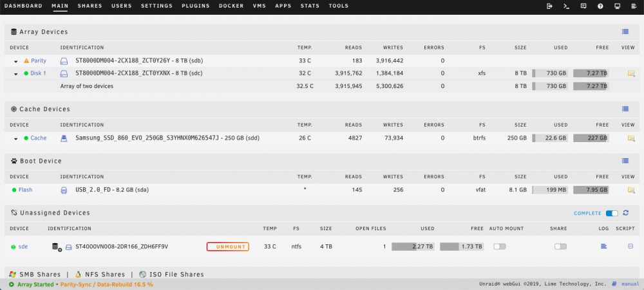644x290 pixels.
Task: Click Boot Device list view icon
Action: (x=625, y=161)
